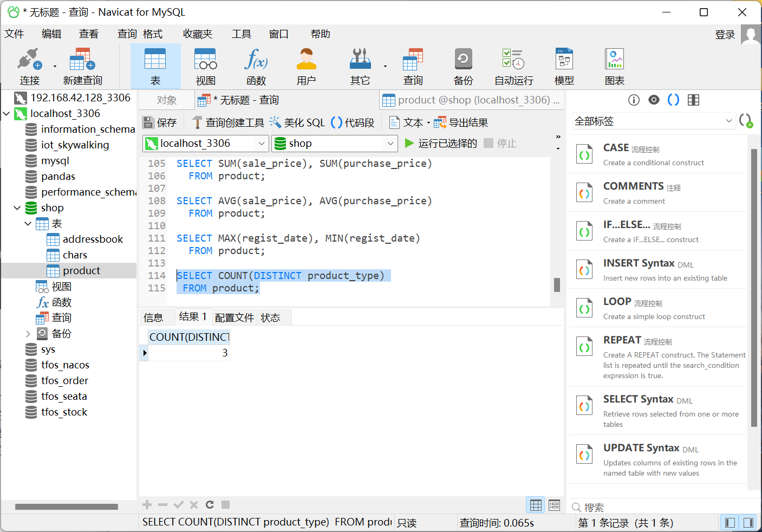
Task: Select the Table (表) toolbar icon
Action: [155, 66]
